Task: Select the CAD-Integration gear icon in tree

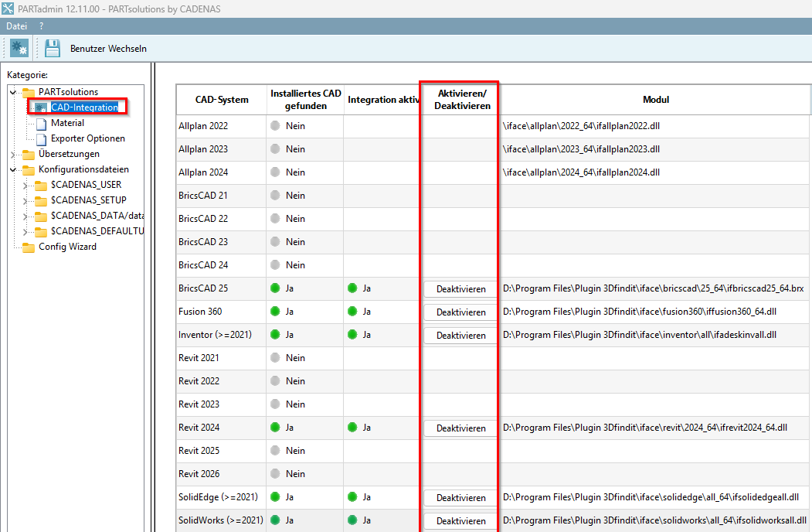Action: (x=41, y=107)
